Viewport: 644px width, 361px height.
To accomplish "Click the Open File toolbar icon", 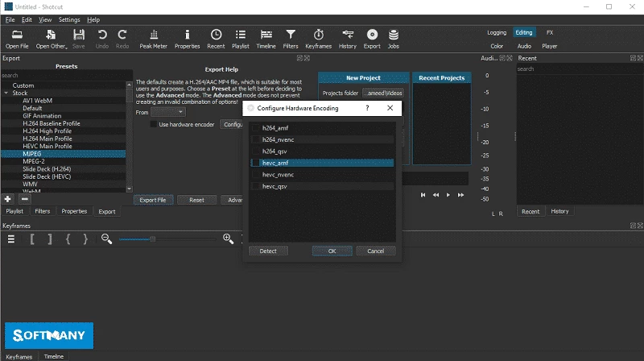I will (17, 35).
